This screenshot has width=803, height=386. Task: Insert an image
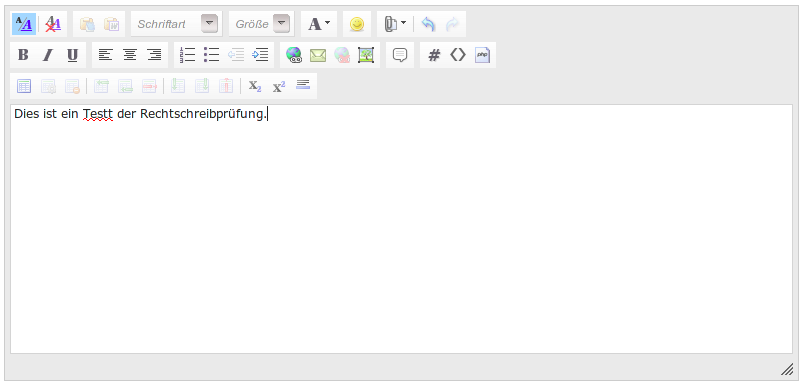pos(366,55)
